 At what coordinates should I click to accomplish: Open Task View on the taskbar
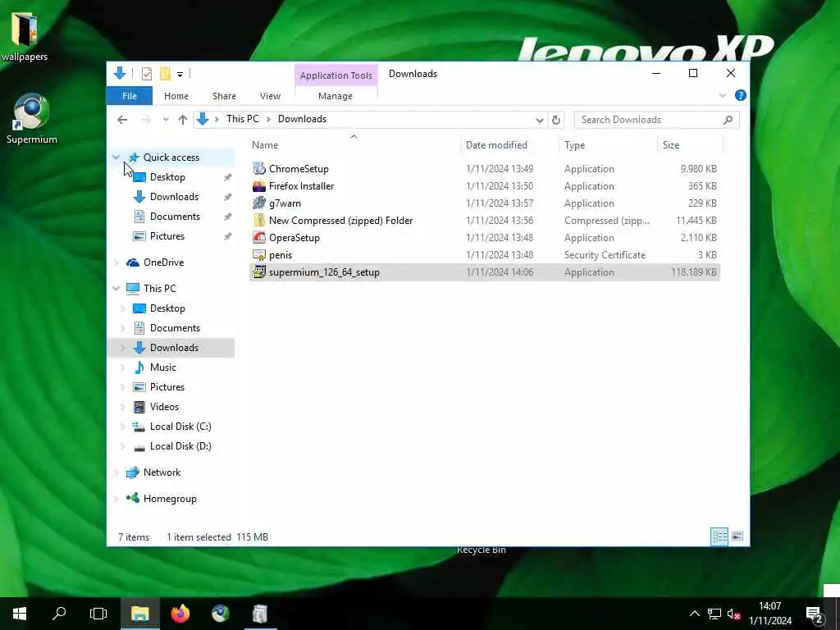(98, 614)
